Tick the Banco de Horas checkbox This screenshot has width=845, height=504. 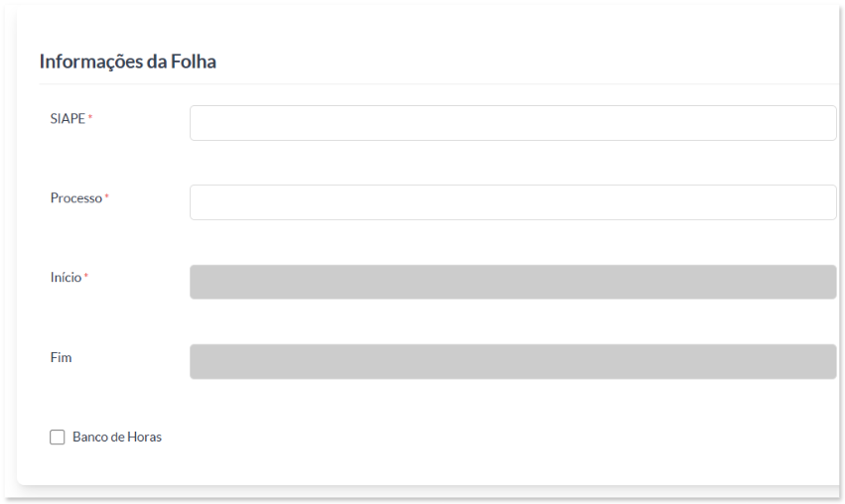58,437
